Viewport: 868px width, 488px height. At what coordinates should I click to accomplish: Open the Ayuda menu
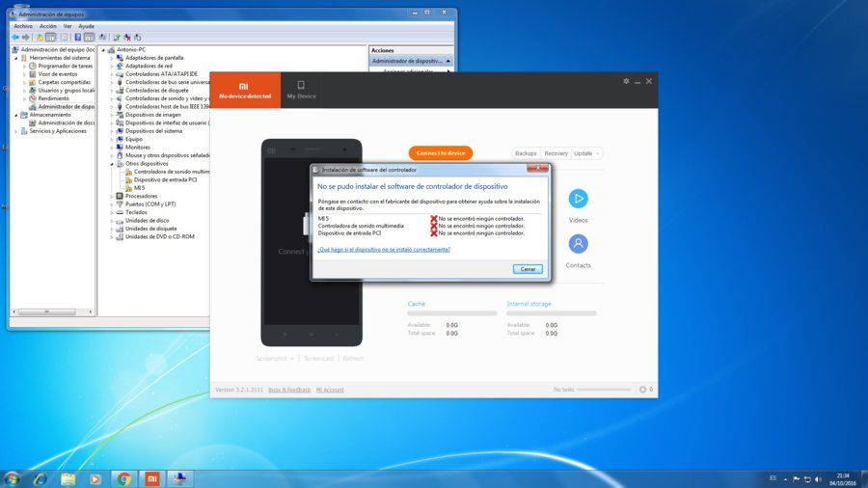click(86, 26)
